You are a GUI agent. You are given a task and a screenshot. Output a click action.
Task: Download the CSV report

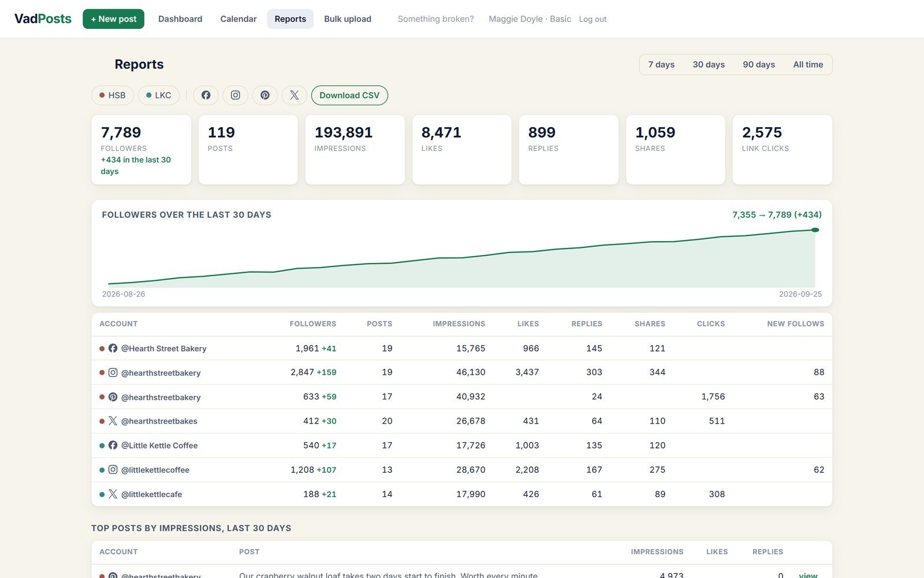pos(349,95)
